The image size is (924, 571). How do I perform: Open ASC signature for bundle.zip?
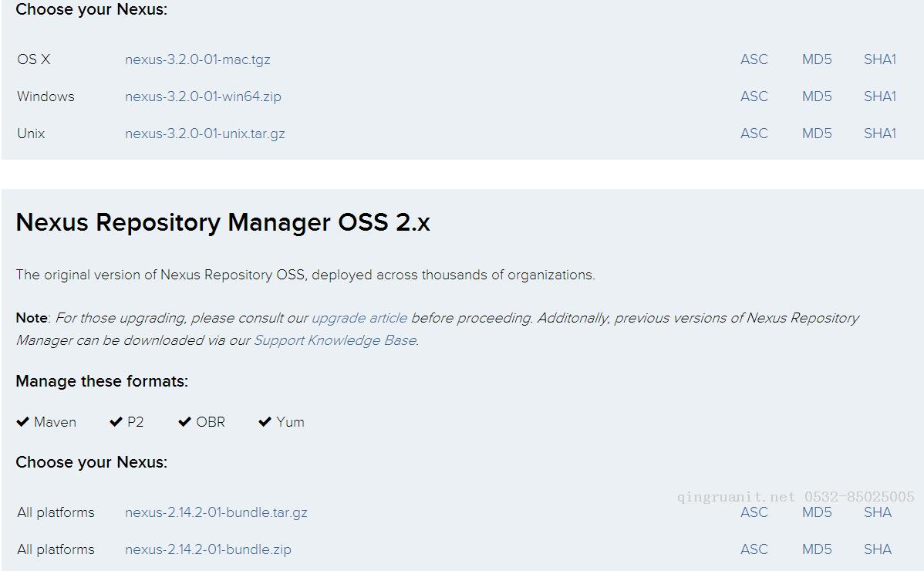(x=754, y=550)
